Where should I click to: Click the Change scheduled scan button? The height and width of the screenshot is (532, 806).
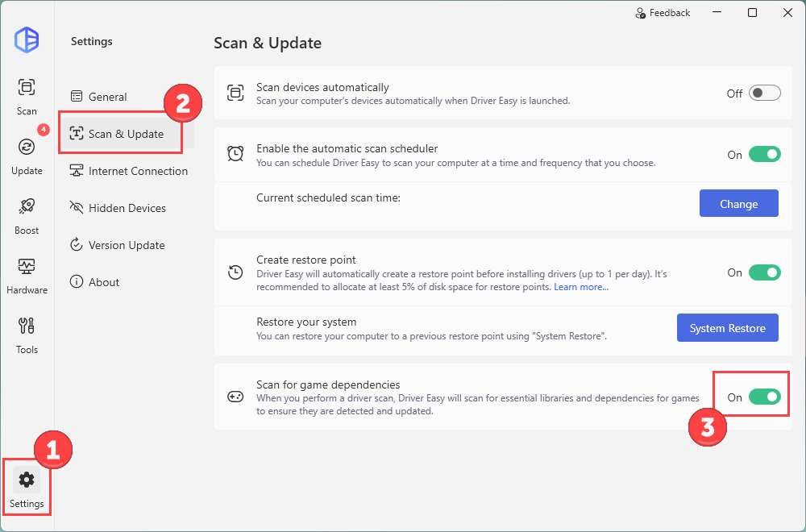tap(738, 204)
